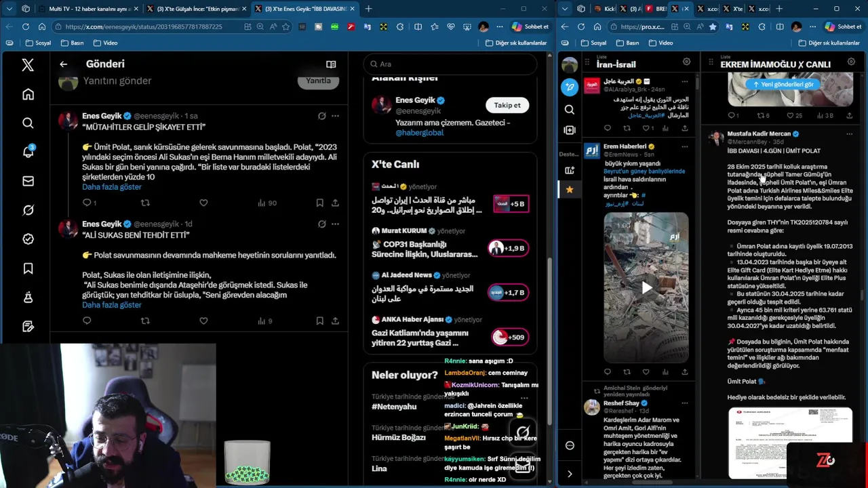Click Home button in right browser toolbar
Screen dimensions: 868x488
pyautogui.click(x=597, y=26)
